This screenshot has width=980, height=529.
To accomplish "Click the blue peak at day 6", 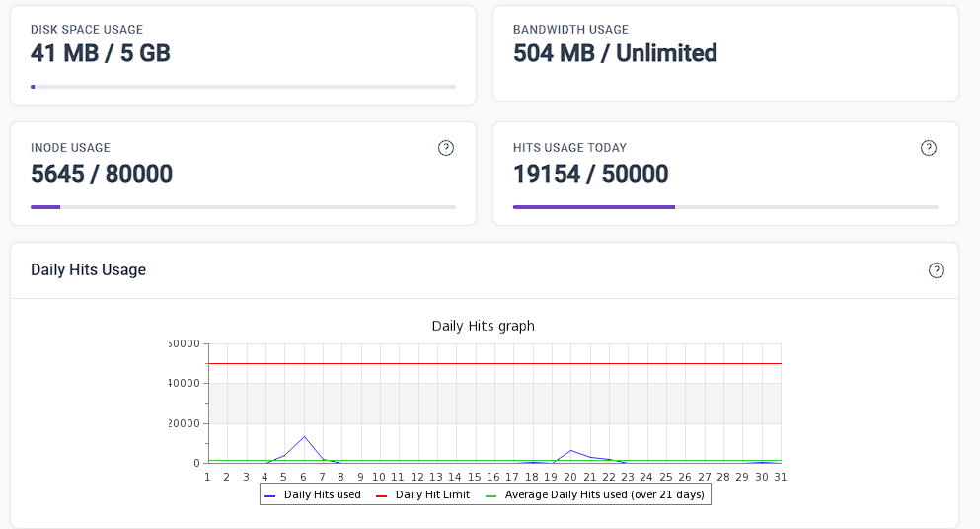I will coord(304,437).
